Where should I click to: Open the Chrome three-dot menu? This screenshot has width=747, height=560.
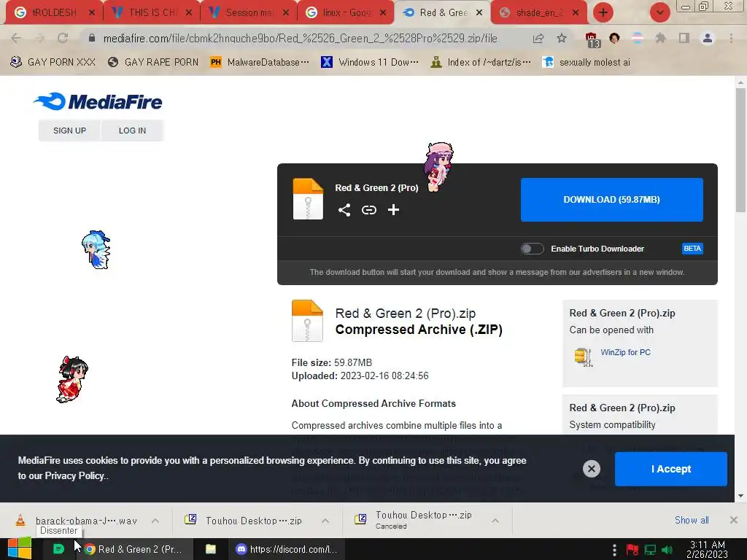[731, 38]
